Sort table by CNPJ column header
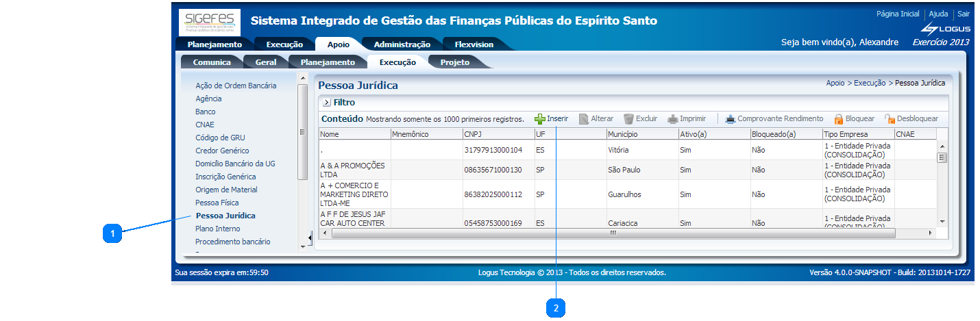Viewport: 980px width, 321px height. [498, 135]
